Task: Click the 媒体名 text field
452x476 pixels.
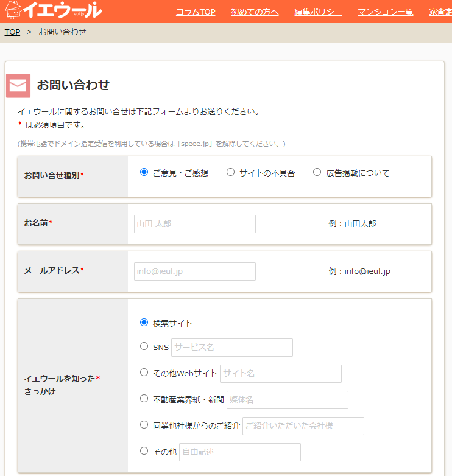Action: pyautogui.click(x=288, y=400)
